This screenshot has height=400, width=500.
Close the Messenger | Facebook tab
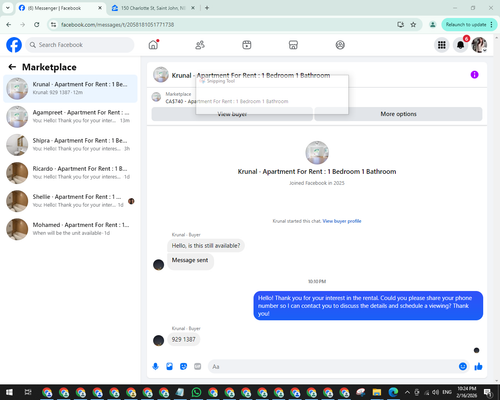tap(100, 8)
